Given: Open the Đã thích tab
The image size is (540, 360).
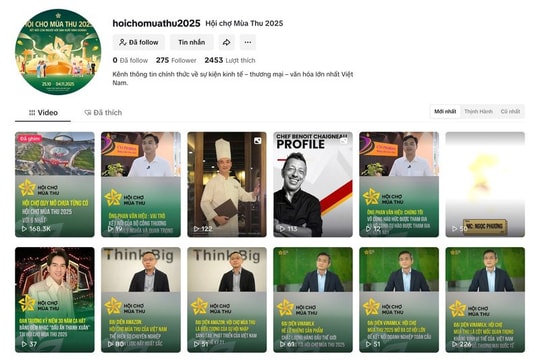Looking at the screenshot, I should tap(103, 113).
